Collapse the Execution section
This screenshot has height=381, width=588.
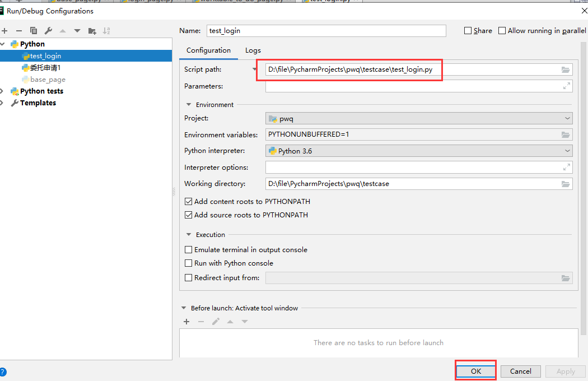coord(189,235)
